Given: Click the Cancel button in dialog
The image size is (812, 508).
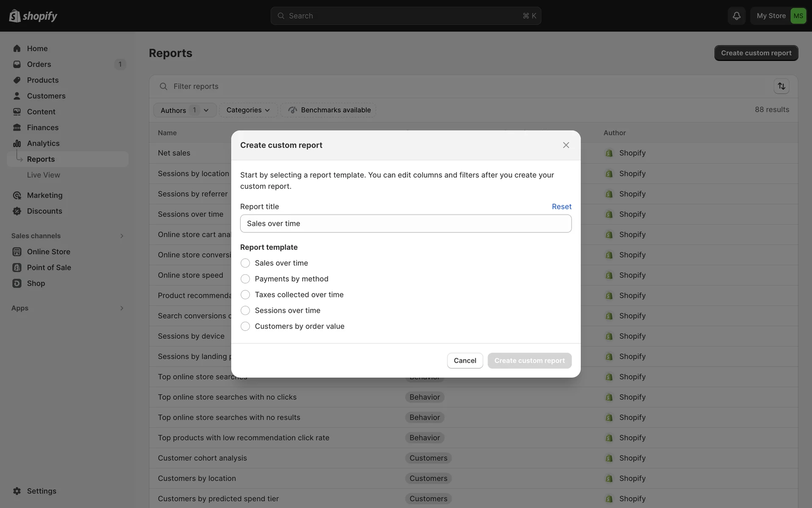Looking at the screenshot, I should coord(465,361).
